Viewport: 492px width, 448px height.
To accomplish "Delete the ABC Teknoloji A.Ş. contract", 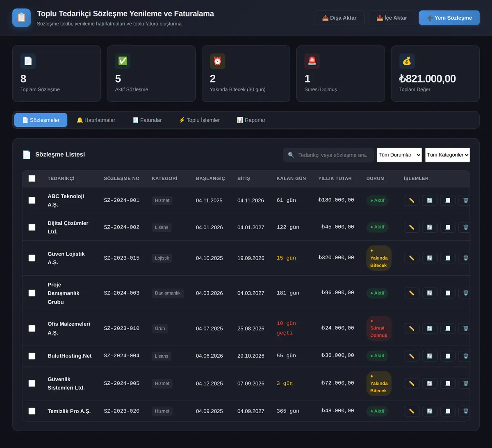I will [x=465, y=201].
